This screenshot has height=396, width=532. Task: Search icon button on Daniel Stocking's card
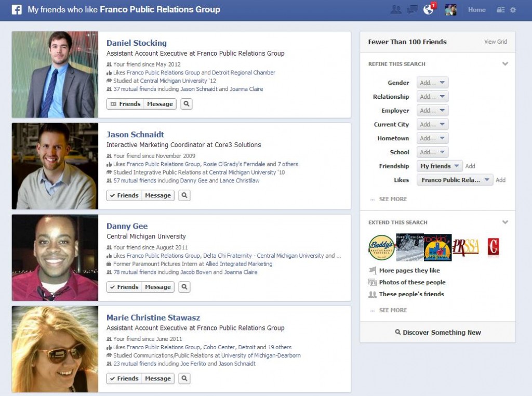tap(187, 104)
